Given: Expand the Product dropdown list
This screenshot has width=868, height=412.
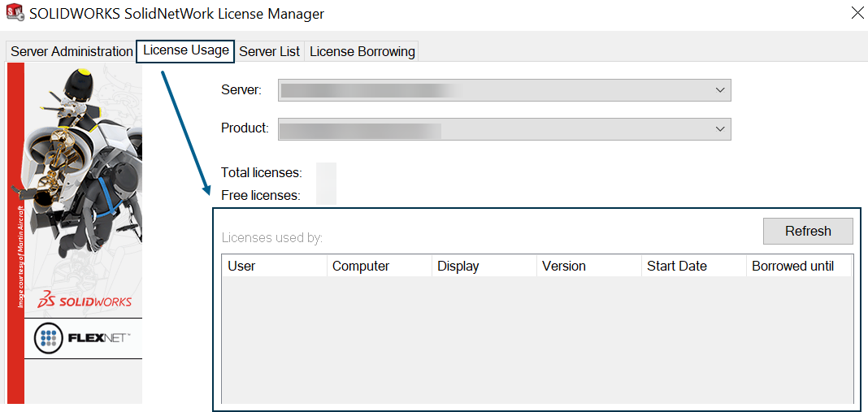Looking at the screenshot, I should point(505,129).
